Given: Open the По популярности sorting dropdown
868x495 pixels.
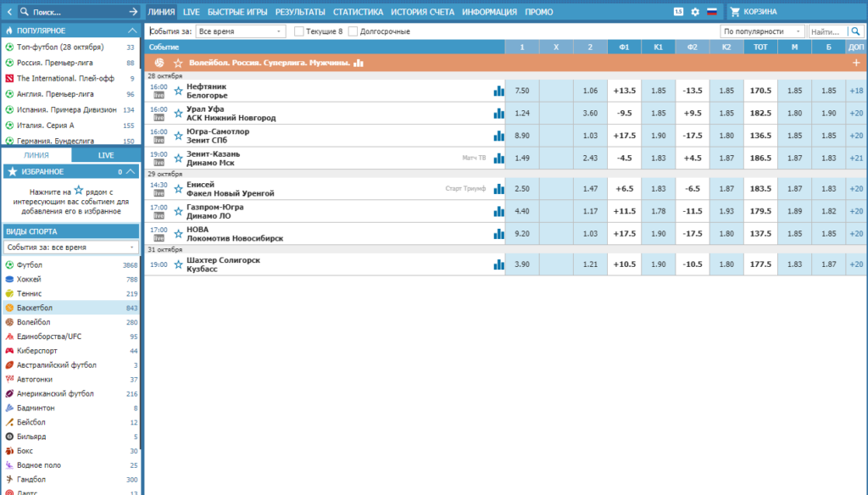Looking at the screenshot, I should (762, 31).
